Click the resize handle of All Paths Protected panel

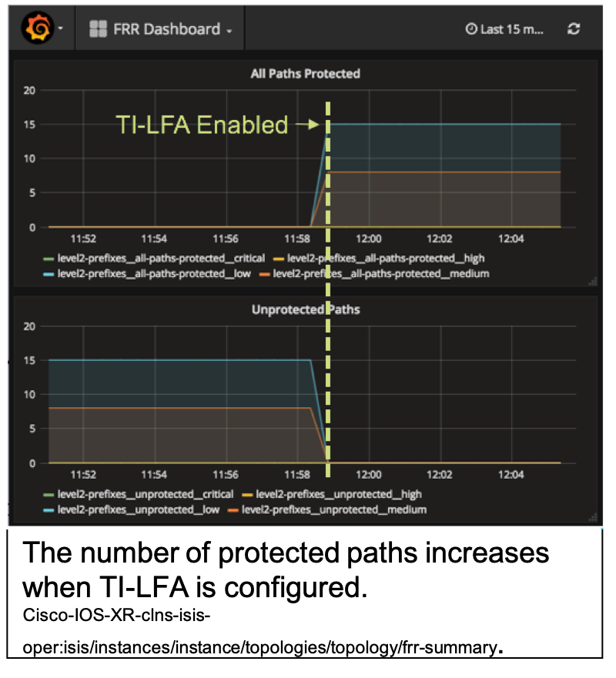coord(593,282)
